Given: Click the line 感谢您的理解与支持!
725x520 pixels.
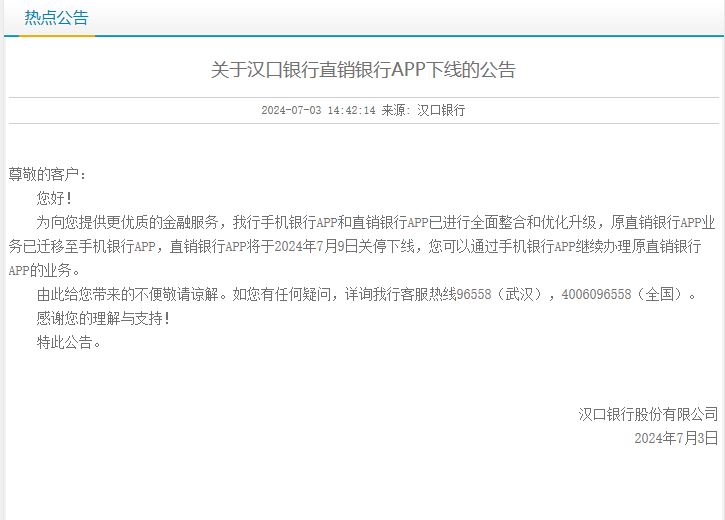Looking at the screenshot, I should (104, 318).
